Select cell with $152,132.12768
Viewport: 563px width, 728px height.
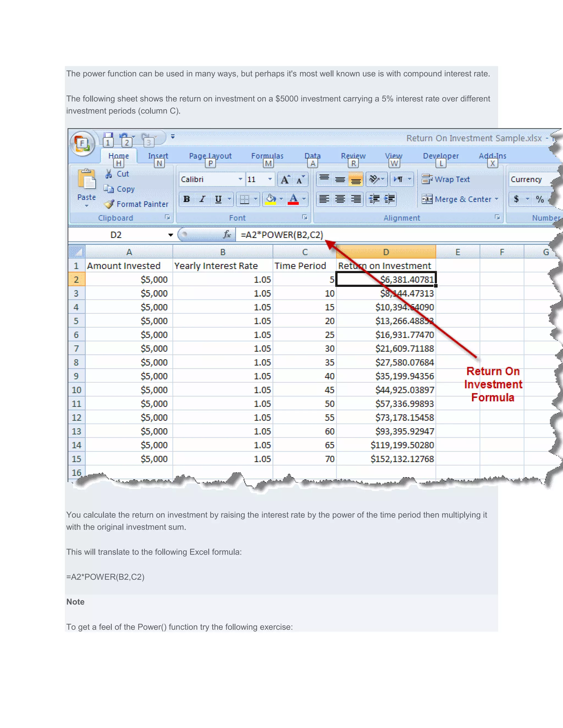[x=386, y=459]
